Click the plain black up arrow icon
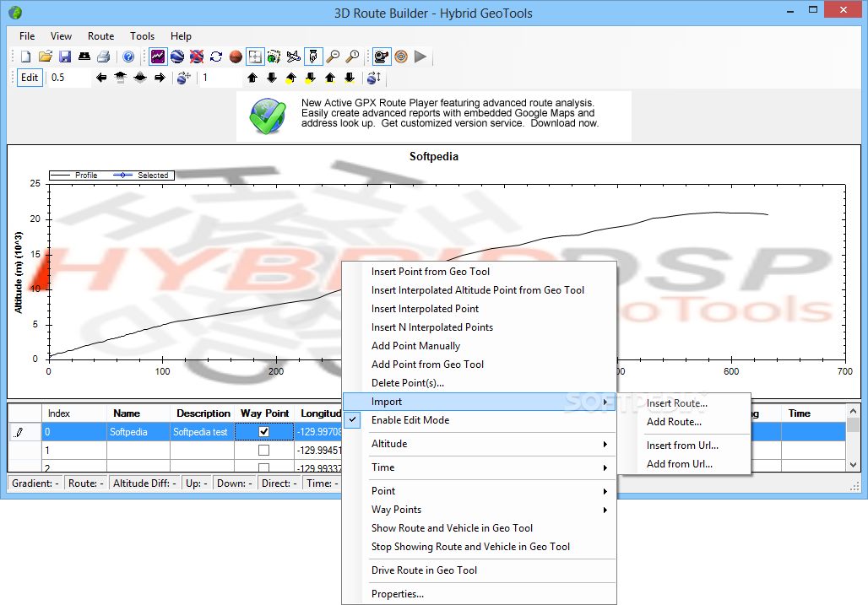 pyautogui.click(x=252, y=78)
